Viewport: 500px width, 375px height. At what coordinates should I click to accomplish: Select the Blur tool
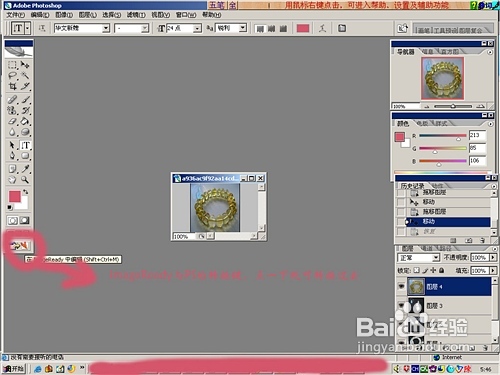click(12, 132)
